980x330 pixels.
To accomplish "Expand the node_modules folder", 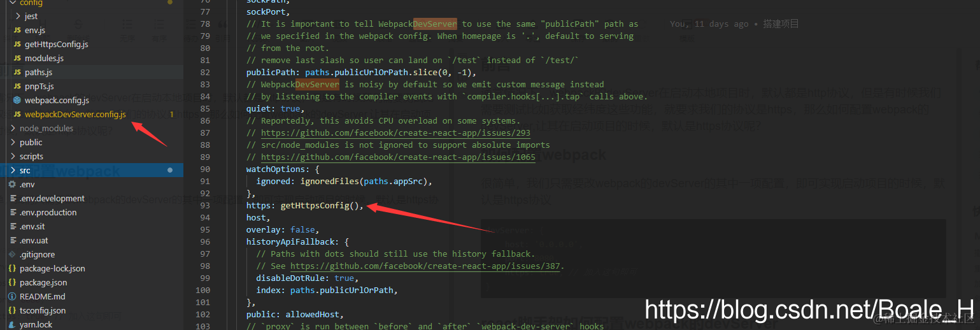I will coord(13,128).
